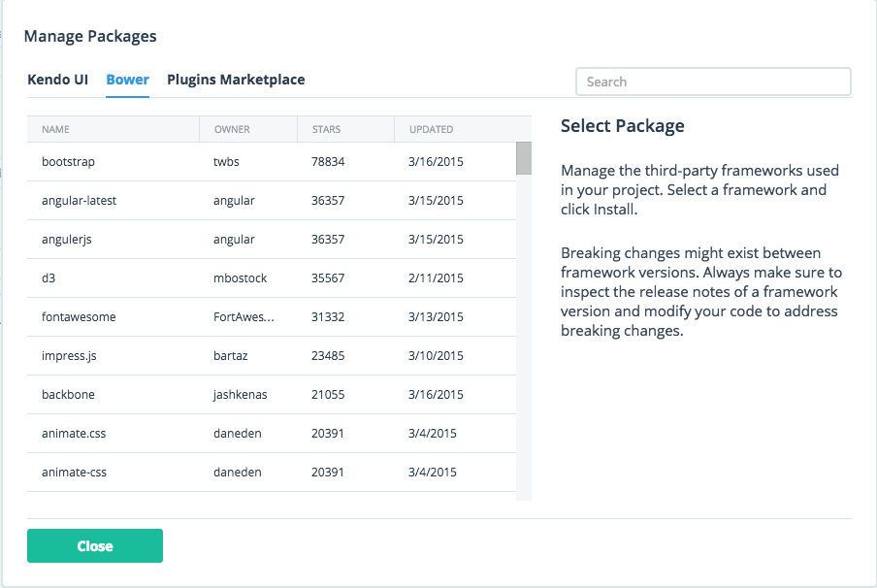The image size is (877, 588).
Task: Select the animate-css package row
Action: [74, 473]
